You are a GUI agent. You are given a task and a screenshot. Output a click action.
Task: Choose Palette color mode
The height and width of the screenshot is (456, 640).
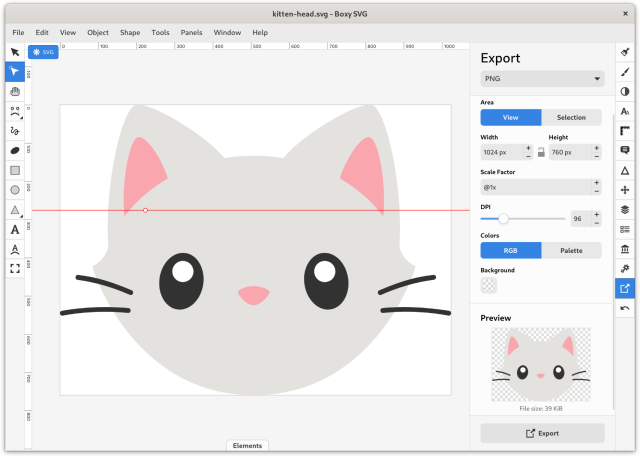tap(571, 251)
